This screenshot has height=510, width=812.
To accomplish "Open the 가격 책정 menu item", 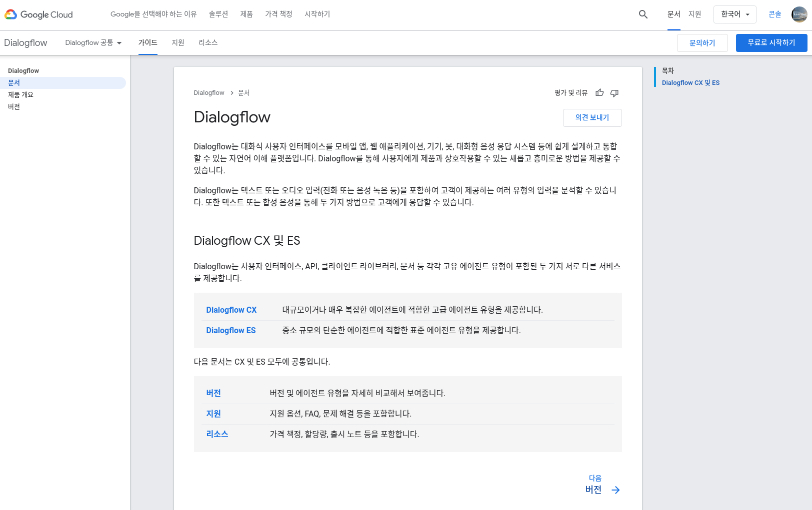I will pyautogui.click(x=278, y=14).
